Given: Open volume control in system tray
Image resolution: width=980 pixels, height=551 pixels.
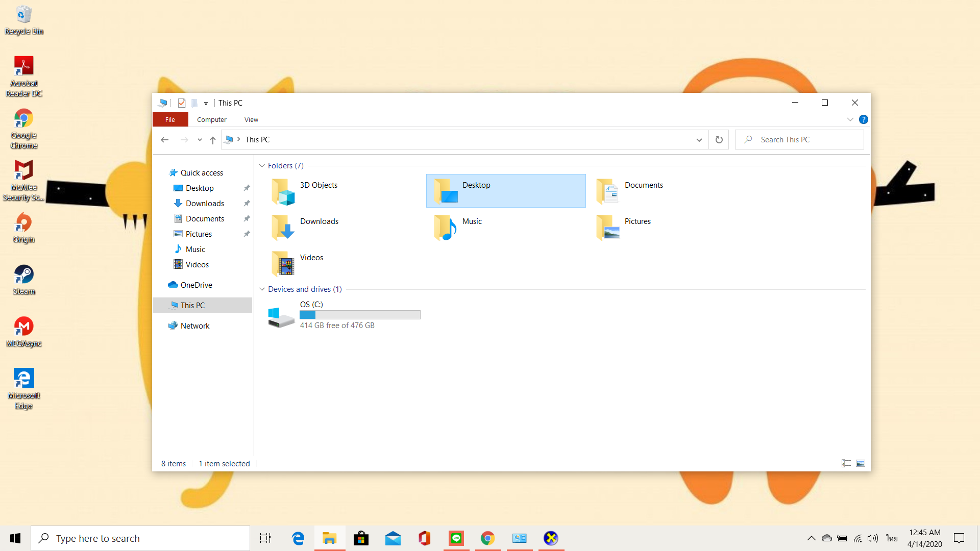Looking at the screenshot, I should click(873, 538).
